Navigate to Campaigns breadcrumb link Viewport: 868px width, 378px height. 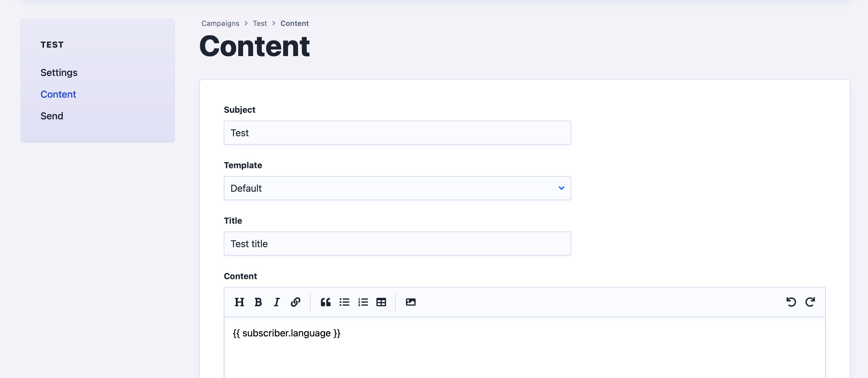pos(220,23)
